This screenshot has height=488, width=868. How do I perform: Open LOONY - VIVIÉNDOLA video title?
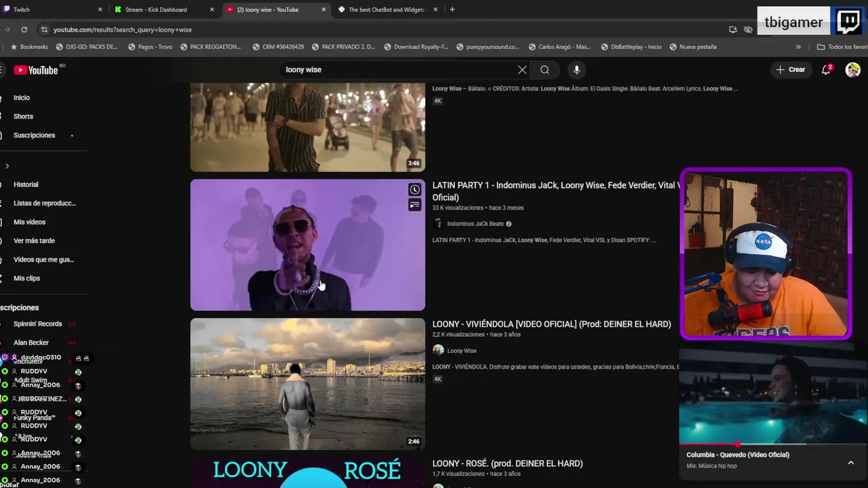(551, 324)
